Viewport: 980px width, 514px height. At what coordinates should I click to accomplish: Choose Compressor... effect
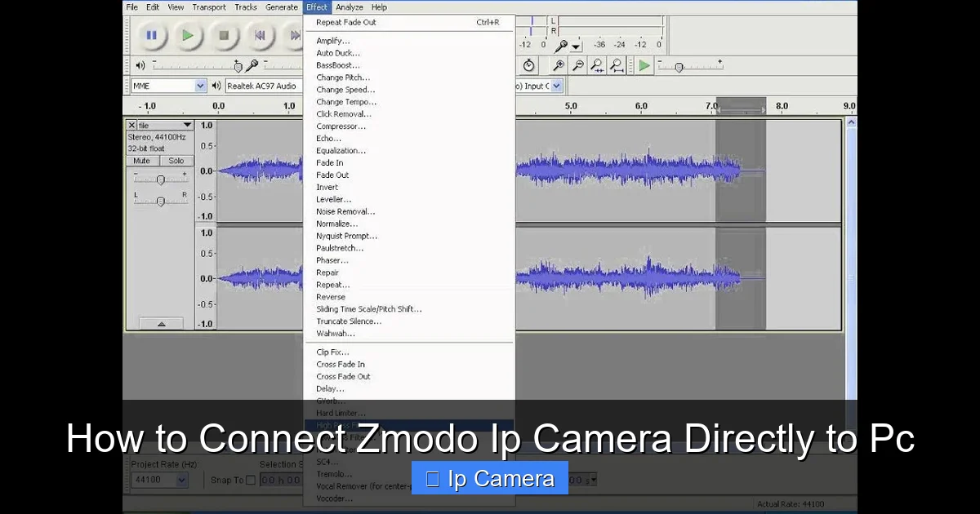[409, 126]
